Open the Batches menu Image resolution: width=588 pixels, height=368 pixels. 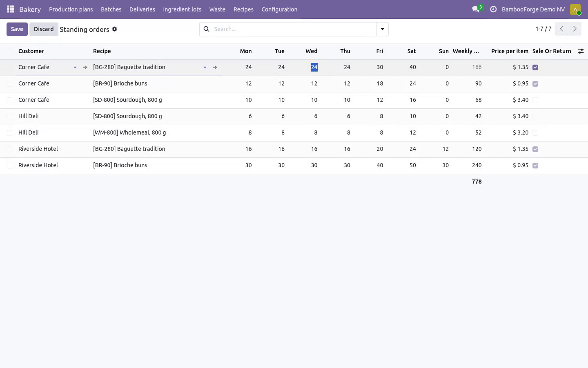[x=111, y=9]
